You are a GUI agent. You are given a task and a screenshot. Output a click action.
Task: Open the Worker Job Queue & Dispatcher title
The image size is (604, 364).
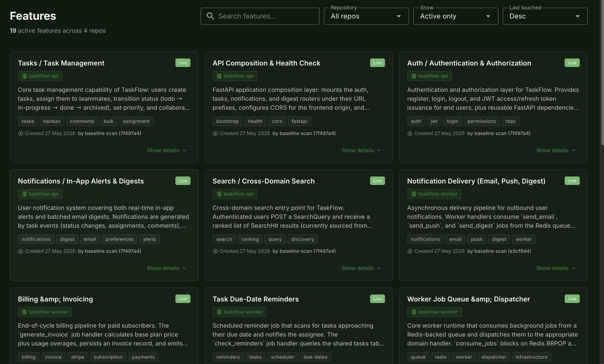[x=468, y=299]
